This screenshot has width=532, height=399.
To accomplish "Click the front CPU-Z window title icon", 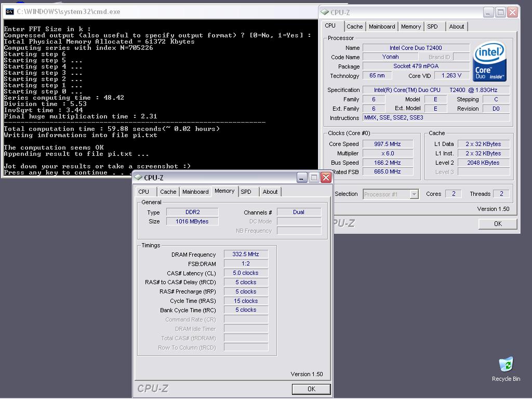I will click(x=138, y=177).
